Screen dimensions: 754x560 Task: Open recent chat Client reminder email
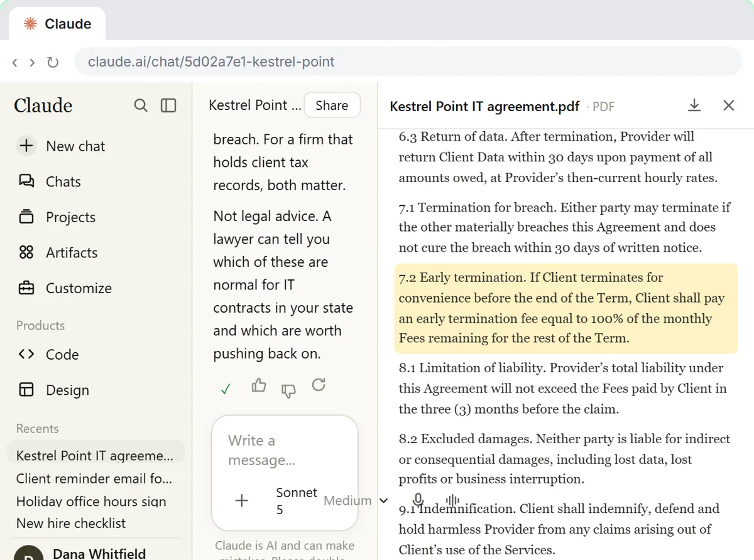point(96,478)
